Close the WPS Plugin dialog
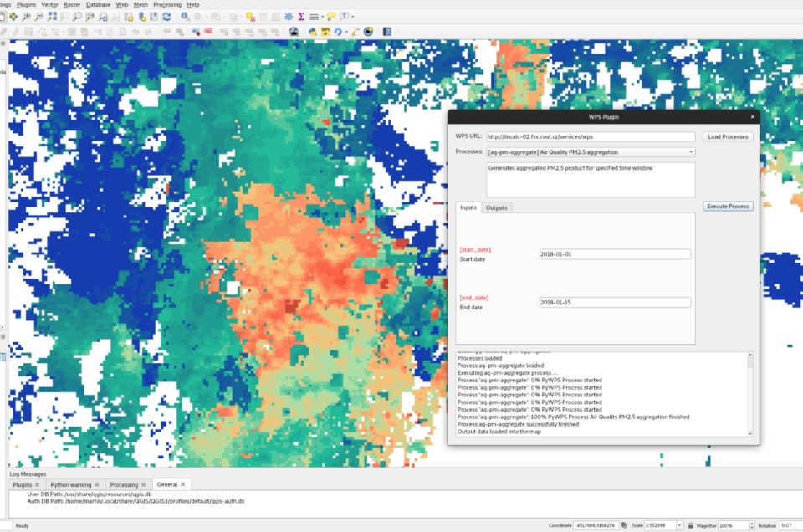This screenshot has height=532, width=803. point(752,117)
